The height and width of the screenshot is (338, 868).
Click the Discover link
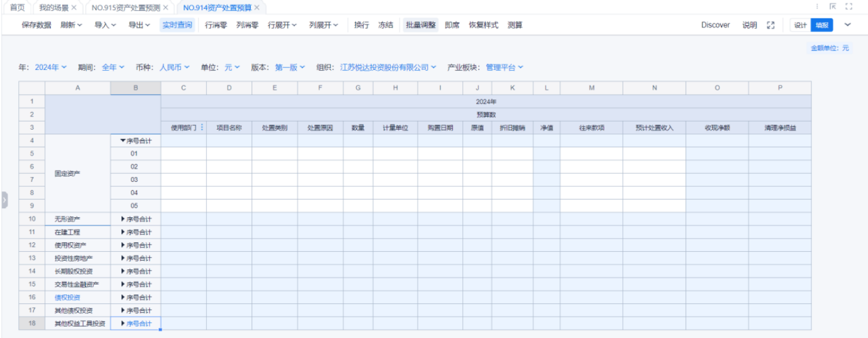coord(715,25)
